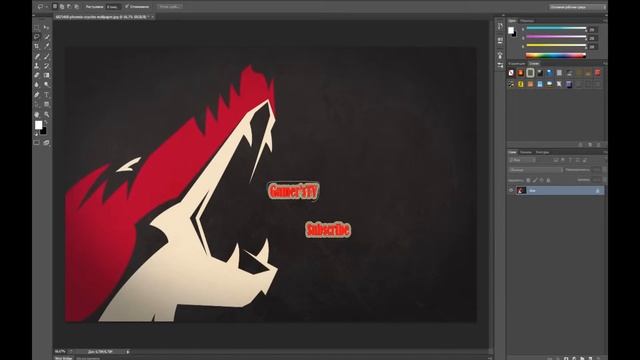Create new style icon in Styles panel
The width and height of the screenshot is (640, 360).
click(x=590, y=144)
